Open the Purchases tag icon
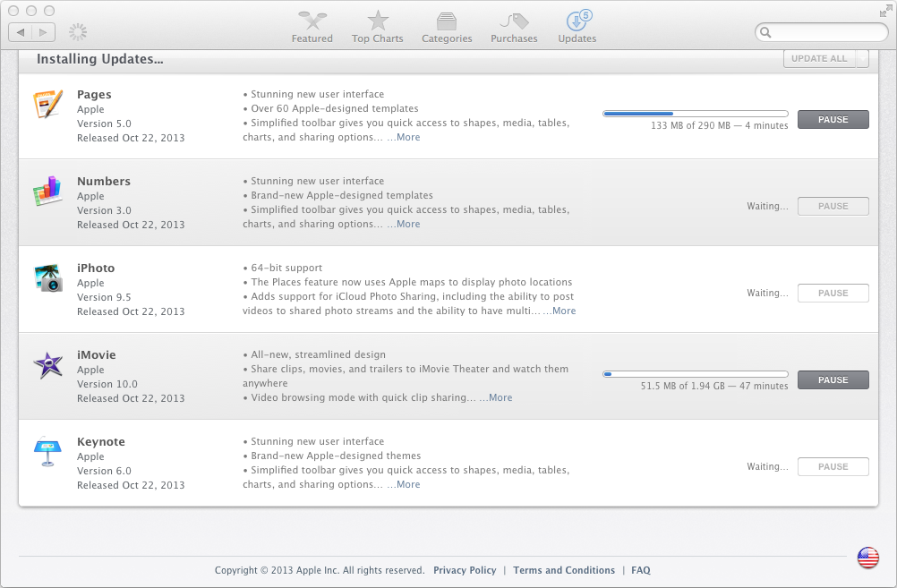The image size is (897, 588). (x=514, y=21)
